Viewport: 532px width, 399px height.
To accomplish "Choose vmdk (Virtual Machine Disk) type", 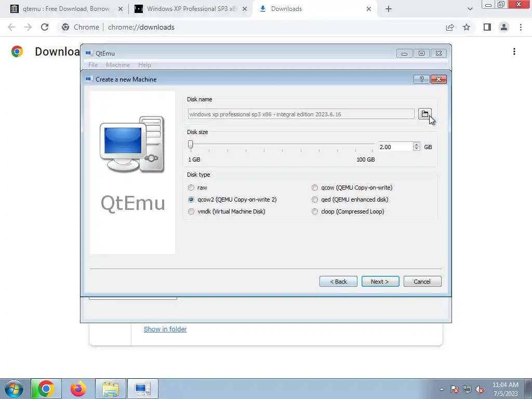I will (227, 211).
